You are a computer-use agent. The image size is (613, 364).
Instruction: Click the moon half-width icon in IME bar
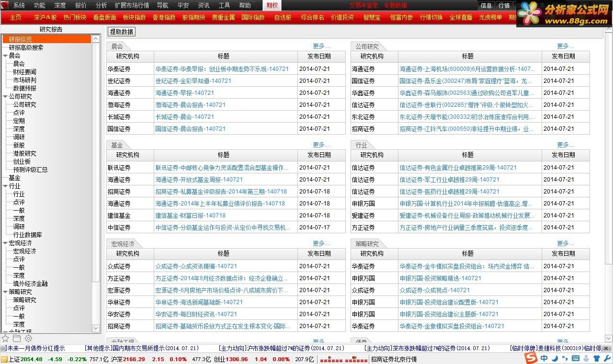click(x=555, y=358)
